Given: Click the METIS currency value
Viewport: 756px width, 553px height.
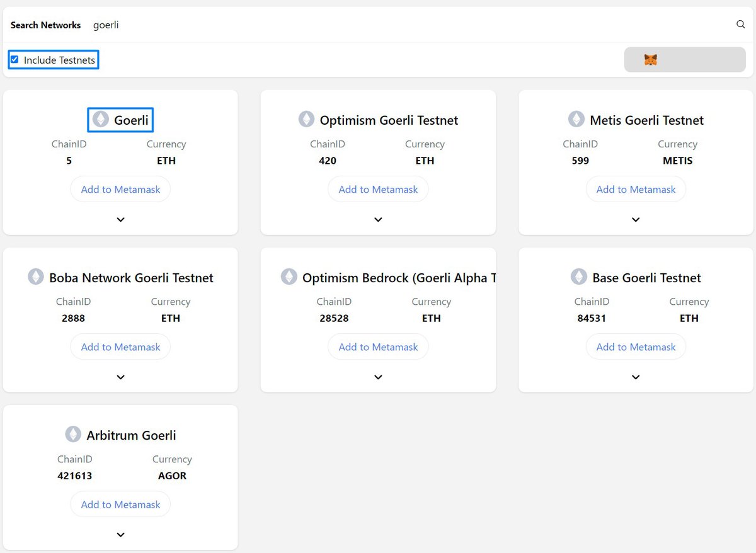Looking at the screenshot, I should pos(677,161).
